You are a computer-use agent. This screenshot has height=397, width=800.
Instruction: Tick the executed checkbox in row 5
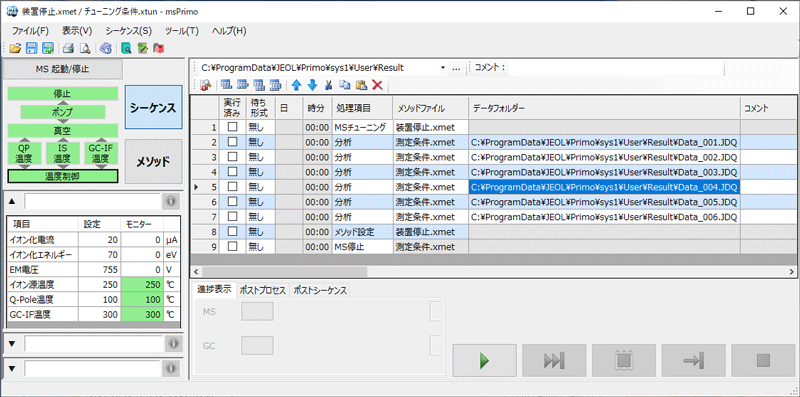(x=233, y=187)
